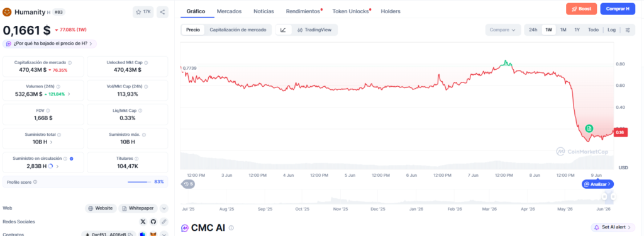
Task: Click info icon beside Suministro total
Action: click(x=58, y=135)
